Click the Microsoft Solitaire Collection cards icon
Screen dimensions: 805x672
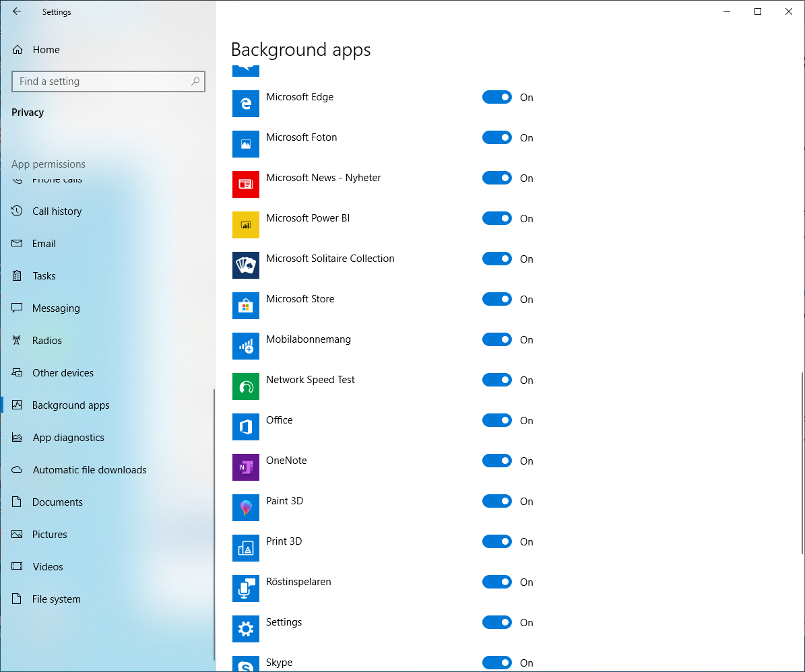[246, 265]
